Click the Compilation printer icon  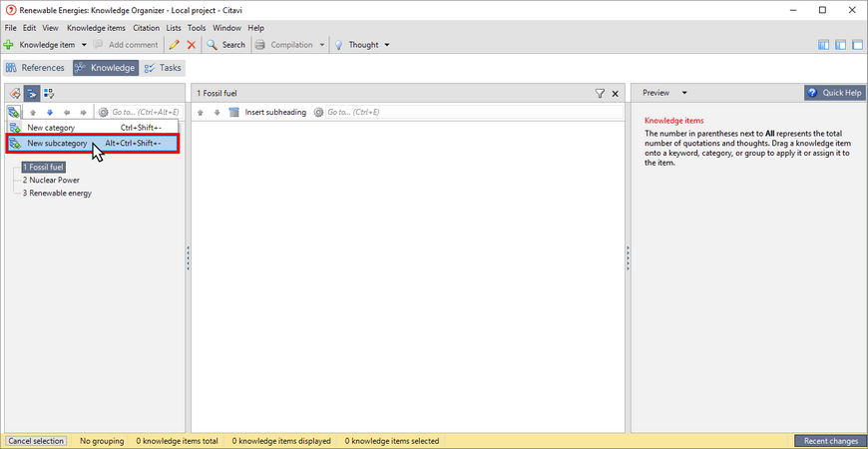click(x=260, y=45)
